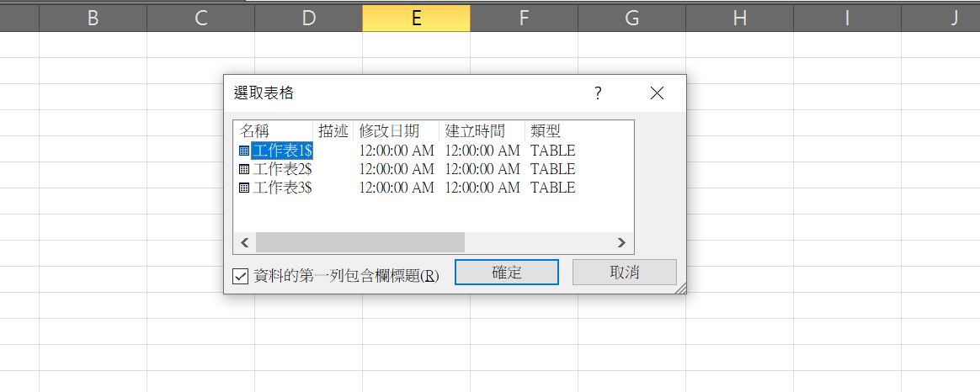Click the left scroll arrow in list
980x392 pixels.
coord(244,242)
